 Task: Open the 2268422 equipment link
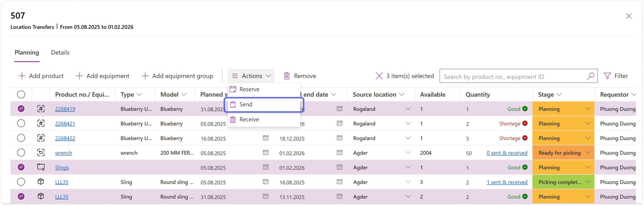[x=65, y=138]
